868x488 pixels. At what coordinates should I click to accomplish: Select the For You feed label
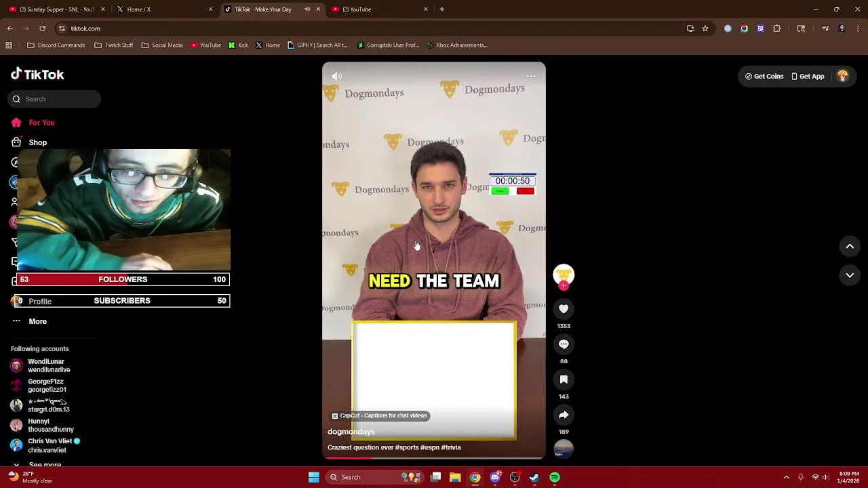pyautogui.click(x=41, y=123)
